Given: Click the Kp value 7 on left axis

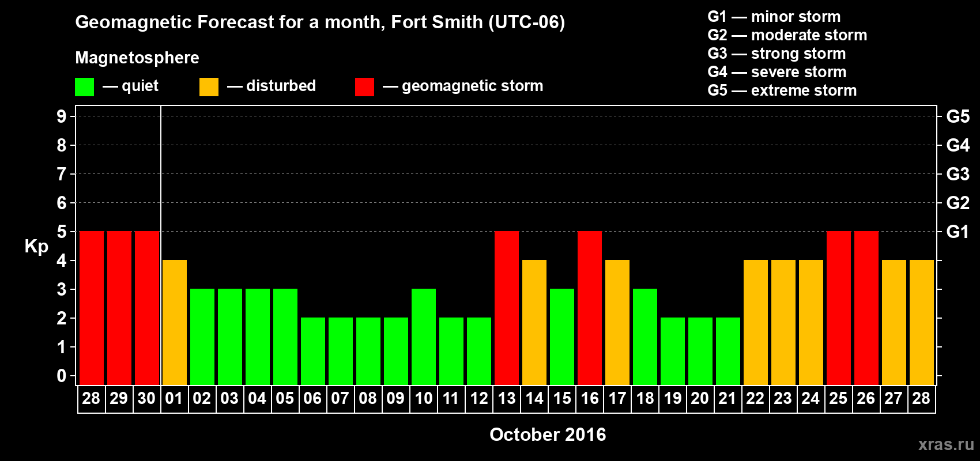Looking at the screenshot, I should click(62, 174).
